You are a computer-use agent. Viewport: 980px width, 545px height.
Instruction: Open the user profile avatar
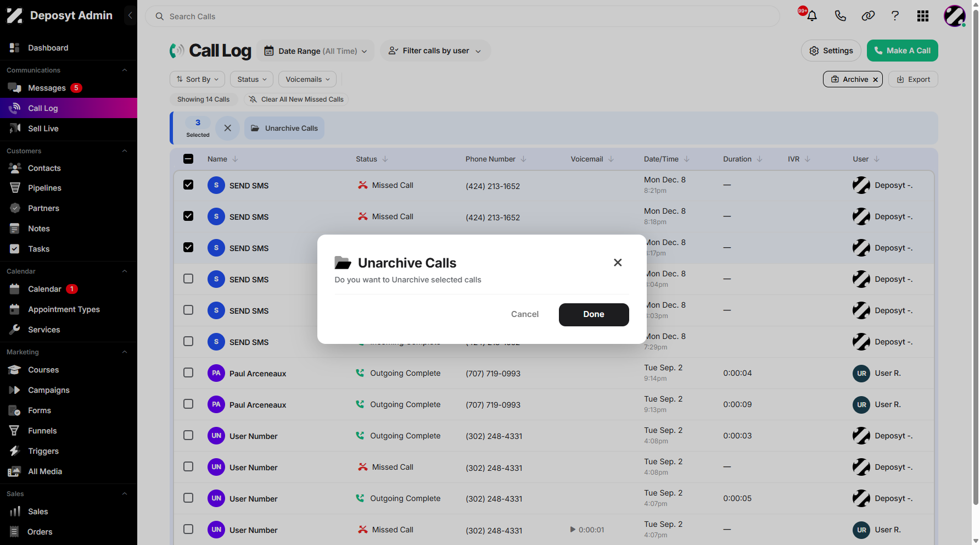click(x=955, y=16)
